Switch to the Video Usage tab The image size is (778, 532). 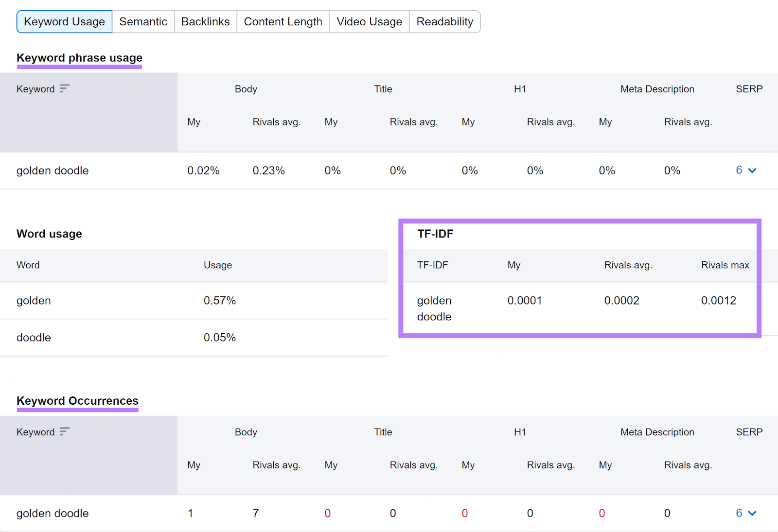369,21
